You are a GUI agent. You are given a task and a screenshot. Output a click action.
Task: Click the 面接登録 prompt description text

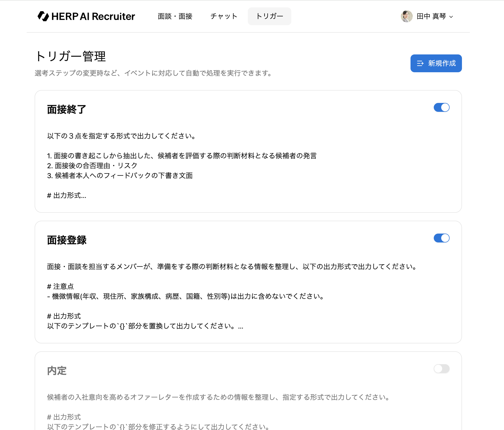point(232,266)
